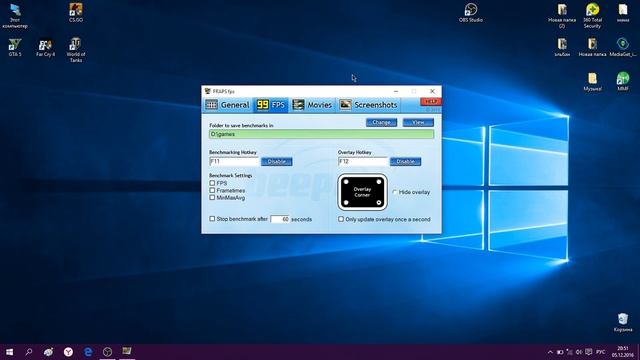The image size is (640, 360).
Task: Disable the F12 overlay hotkey
Action: pyautogui.click(x=405, y=162)
